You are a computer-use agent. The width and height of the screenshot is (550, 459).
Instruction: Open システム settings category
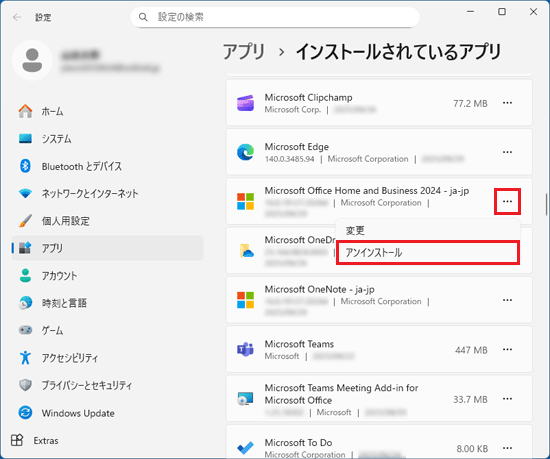[107, 139]
